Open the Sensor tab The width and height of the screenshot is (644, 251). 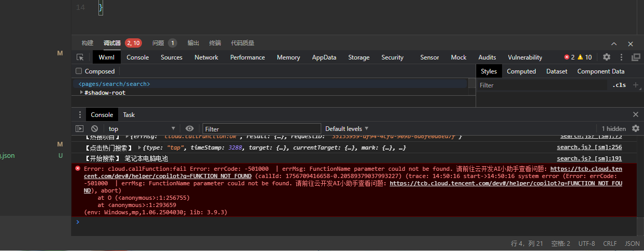[430, 57]
